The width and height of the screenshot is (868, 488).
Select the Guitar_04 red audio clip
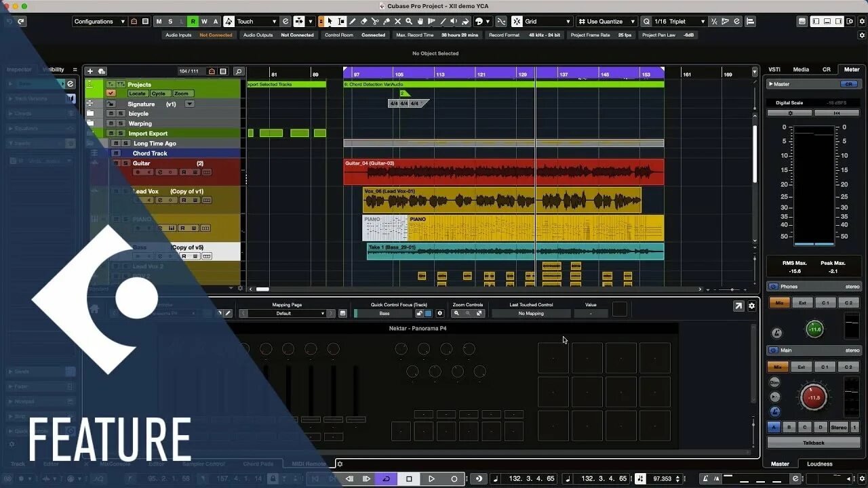(x=503, y=172)
